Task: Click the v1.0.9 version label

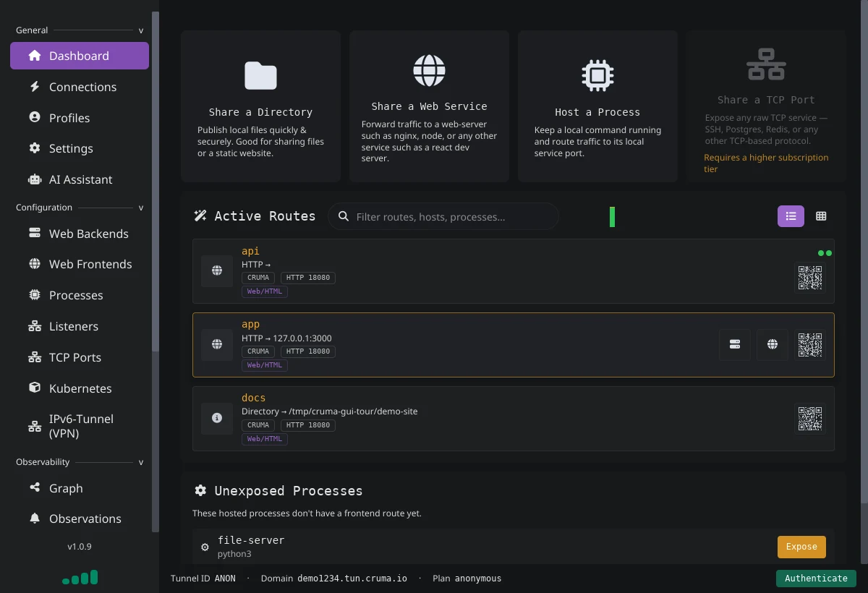Action: coord(80,547)
